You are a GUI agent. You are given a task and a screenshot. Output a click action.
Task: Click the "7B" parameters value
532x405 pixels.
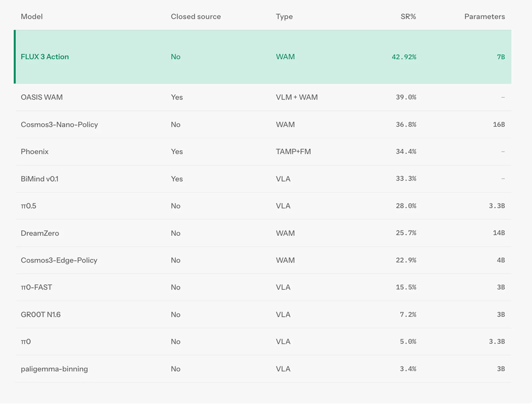(x=501, y=57)
